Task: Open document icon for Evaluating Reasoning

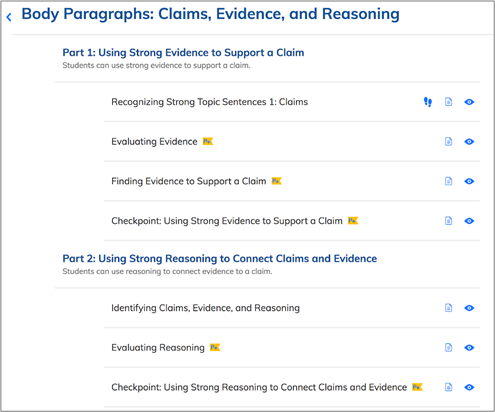Action: click(448, 347)
